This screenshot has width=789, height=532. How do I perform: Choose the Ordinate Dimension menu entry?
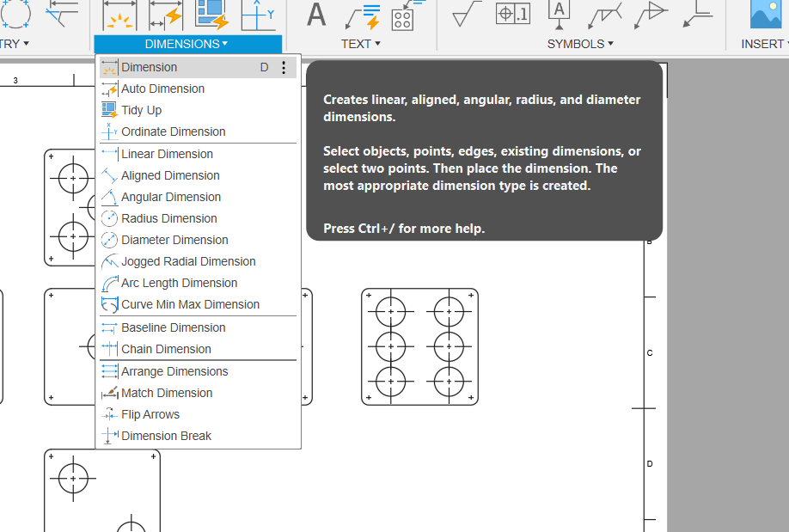173,131
